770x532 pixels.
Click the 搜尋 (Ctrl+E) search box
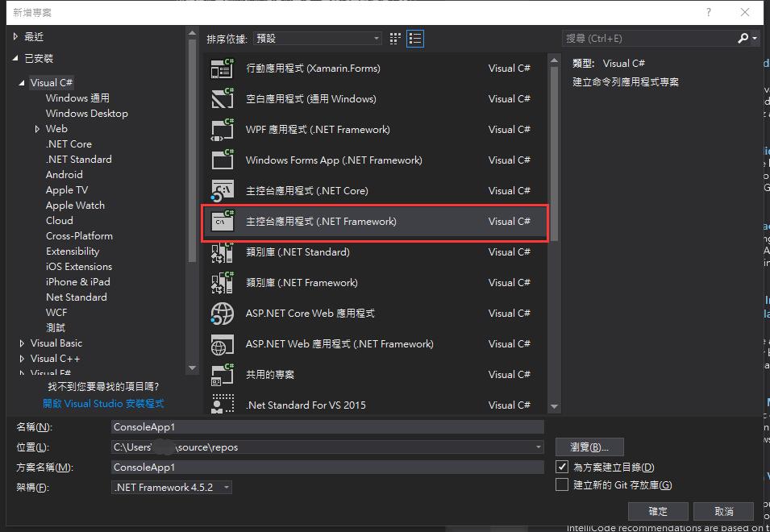(650, 38)
